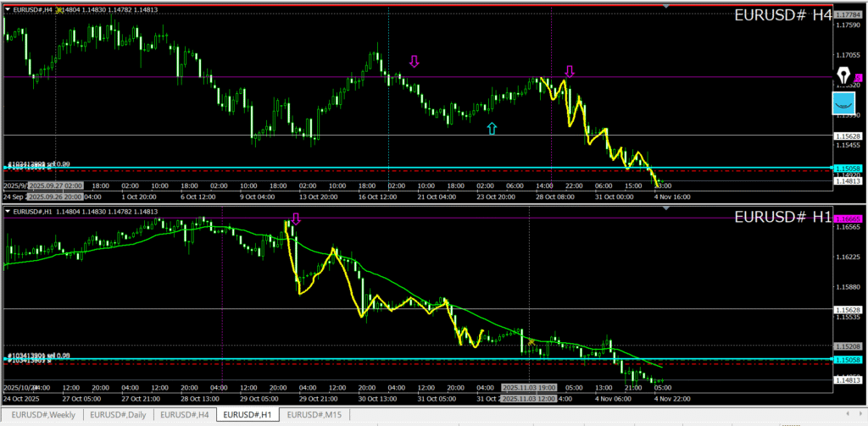Switch to the EURUSD#,Daily tab
The height and width of the screenshot is (426, 868).
click(120, 414)
